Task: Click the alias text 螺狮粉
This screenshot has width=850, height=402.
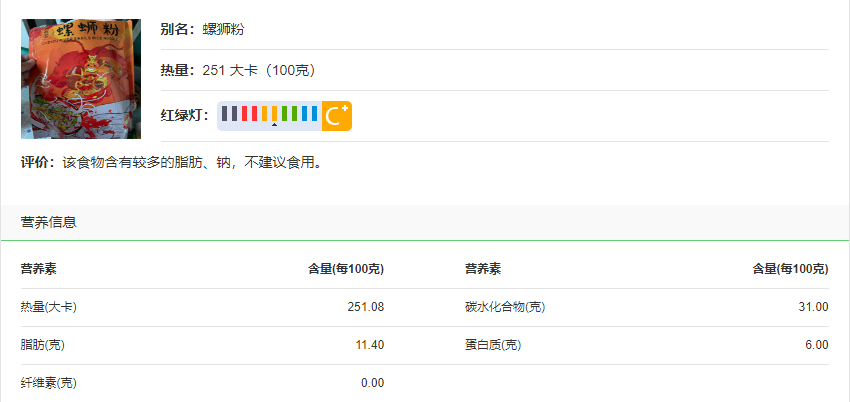Action: pyautogui.click(x=223, y=29)
